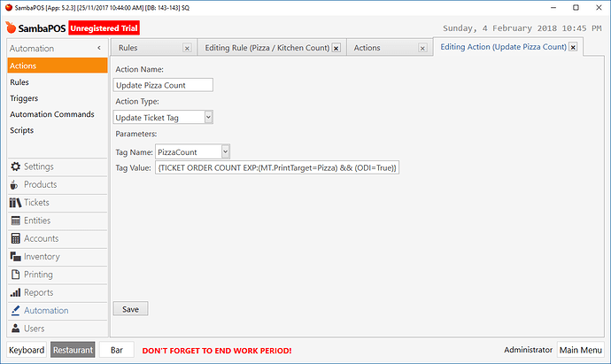Minimize the SambaPOS window
611x364 pixels.
tap(553, 7)
